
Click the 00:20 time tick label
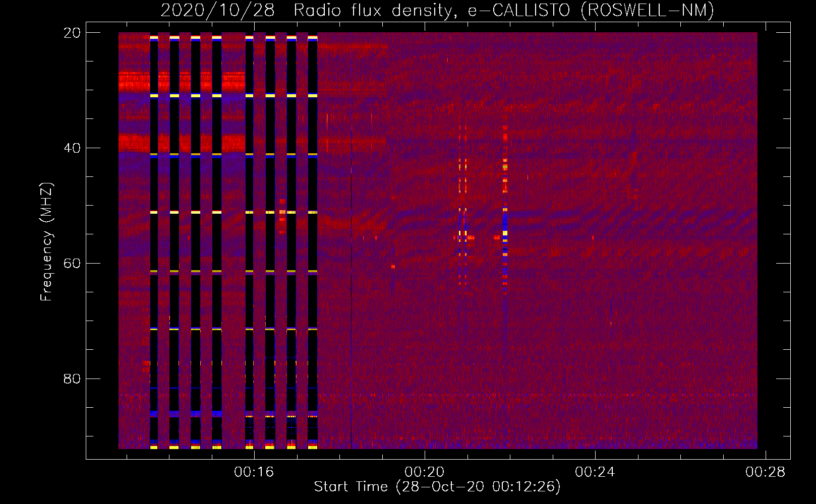click(x=425, y=472)
